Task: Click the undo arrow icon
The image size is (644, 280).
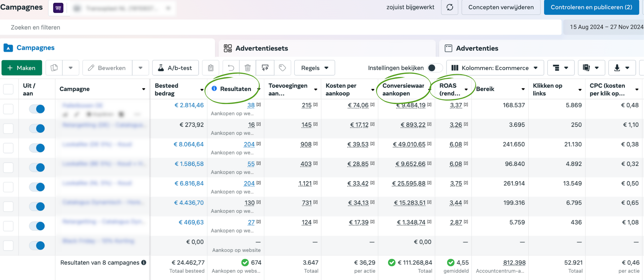Action: [x=231, y=68]
